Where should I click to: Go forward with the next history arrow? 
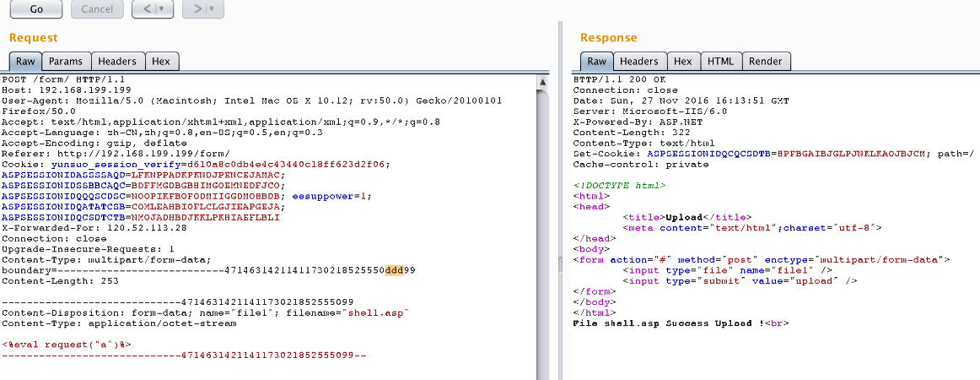coord(197,8)
